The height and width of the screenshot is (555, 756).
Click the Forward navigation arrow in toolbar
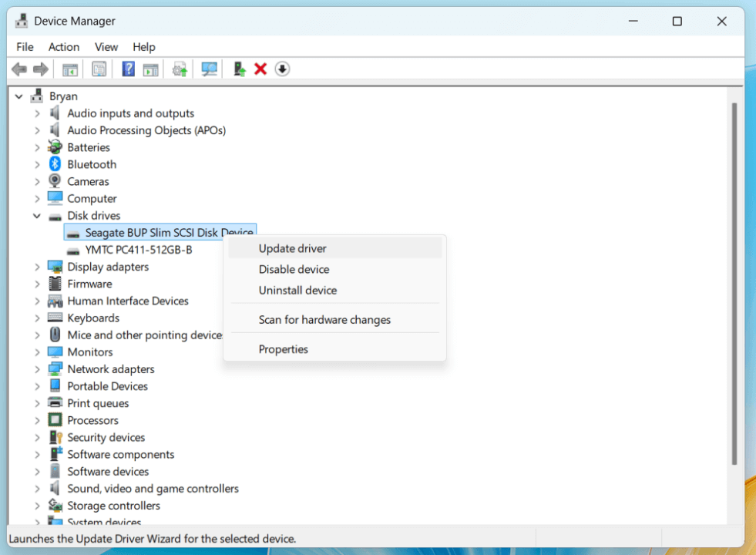tap(40, 69)
